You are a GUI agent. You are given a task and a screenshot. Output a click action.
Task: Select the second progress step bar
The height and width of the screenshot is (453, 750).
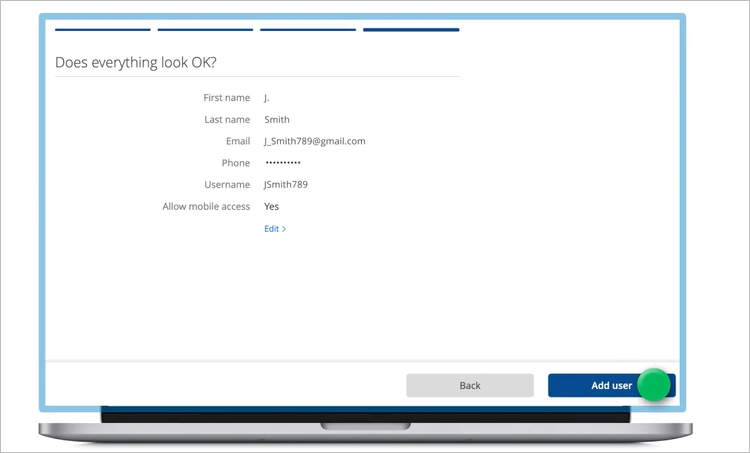(x=205, y=30)
